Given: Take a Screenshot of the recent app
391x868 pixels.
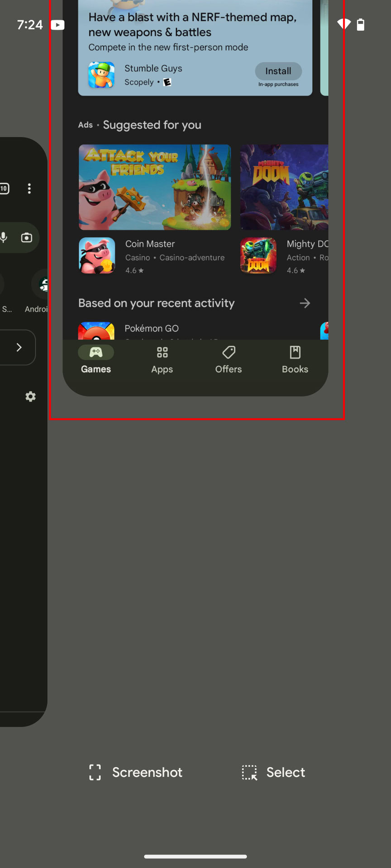Looking at the screenshot, I should point(136,772).
